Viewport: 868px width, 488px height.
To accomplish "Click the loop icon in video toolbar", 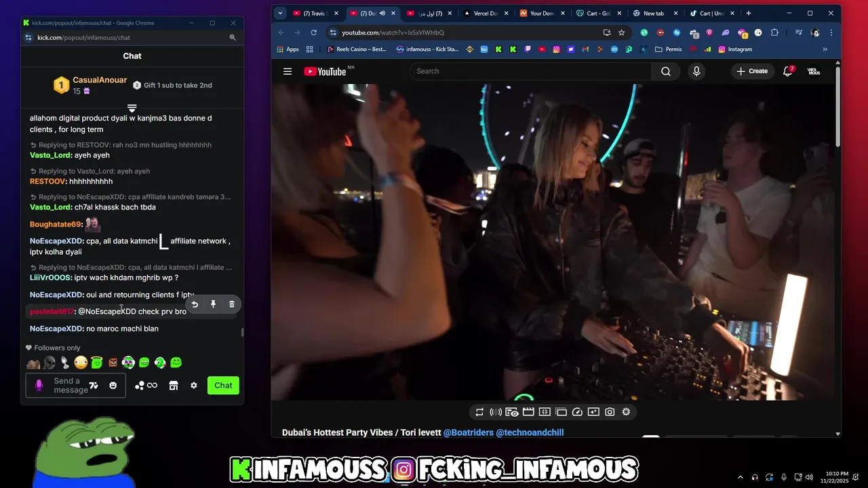I will (479, 412).
